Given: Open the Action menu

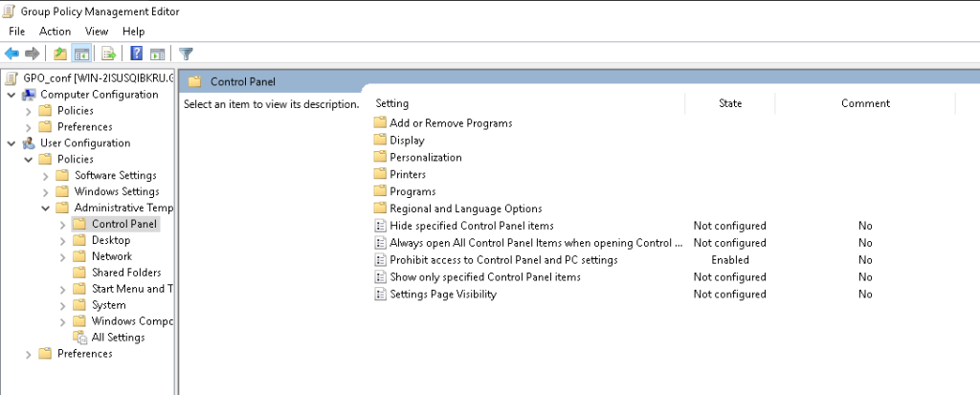Looking at the screenshot, I should [55, 32].
